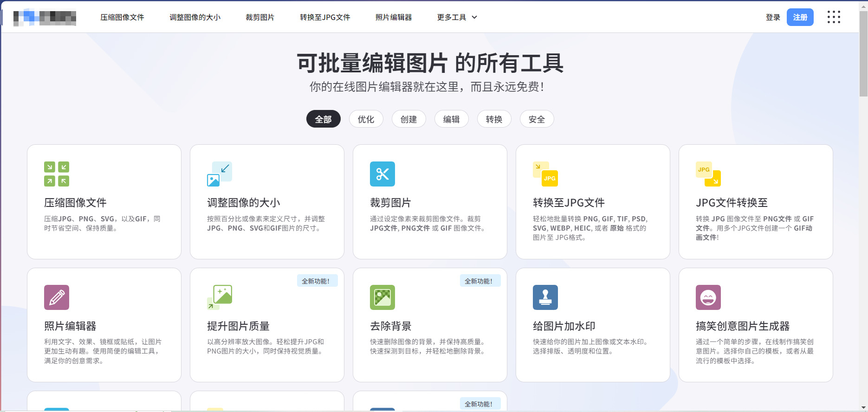This screenshot has height=412, width=868.
Task: Click description text starting 转换 JPG 图像文件至
Action: (755, 228)
